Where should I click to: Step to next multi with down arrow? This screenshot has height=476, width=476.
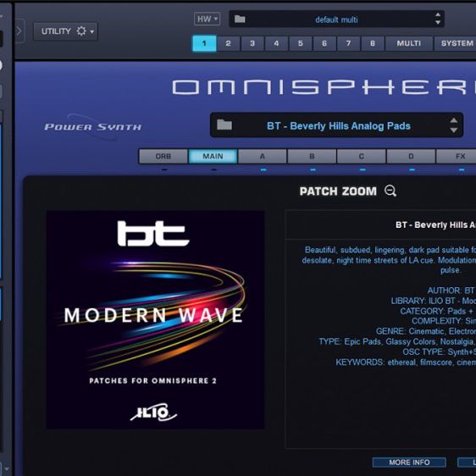[x=438, y=23]
